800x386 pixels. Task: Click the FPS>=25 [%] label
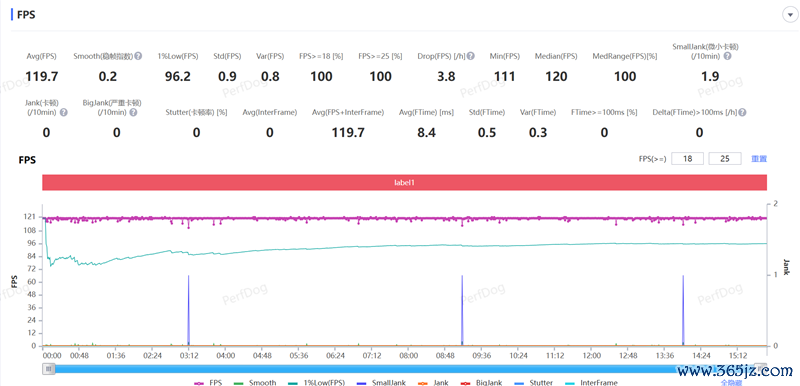(x=380, y=56)
